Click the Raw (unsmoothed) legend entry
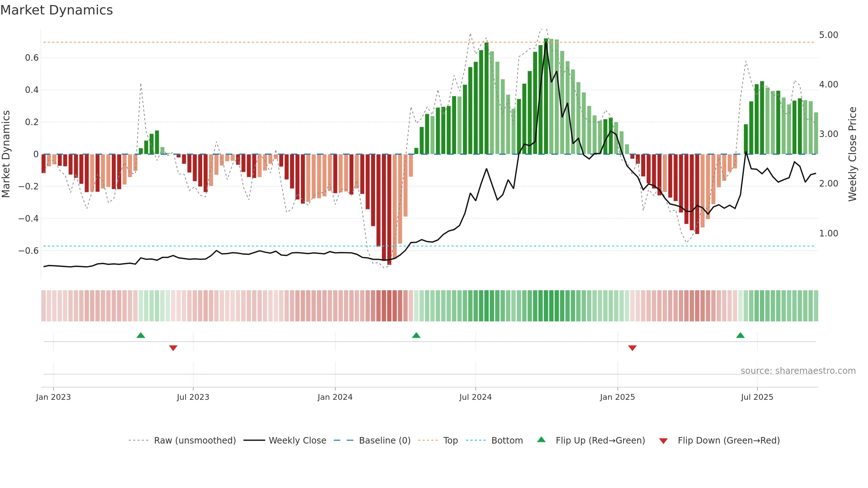The height and width of the screenshot is (488, 868). pyautogui.click(x=182, y=440)
